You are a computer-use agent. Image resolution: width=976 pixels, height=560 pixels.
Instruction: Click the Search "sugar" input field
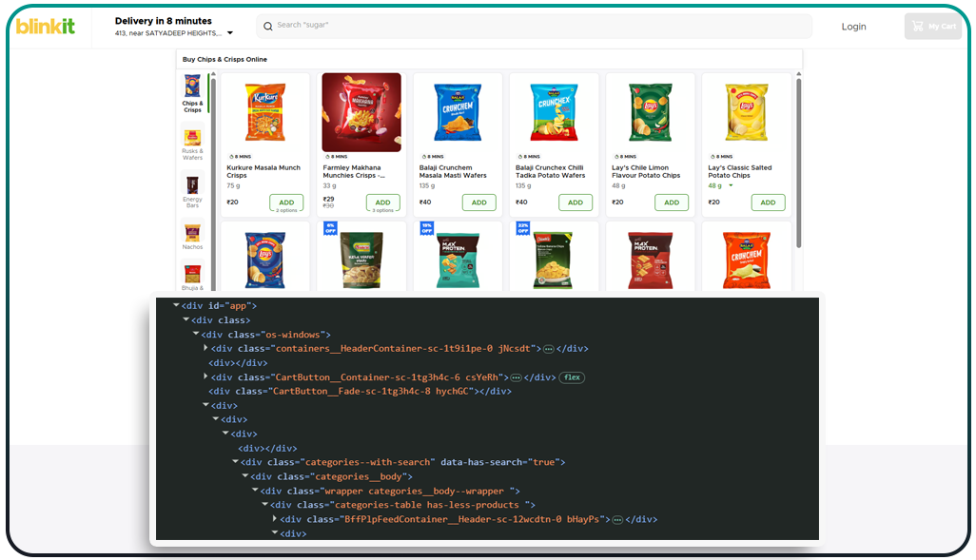coord(533,26)
